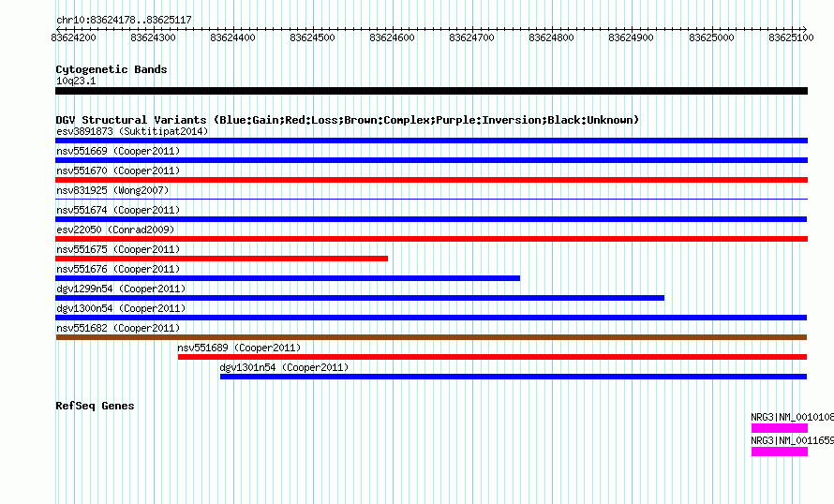This screenshot has height=504, width=834.
Task: Click ruler tick label 83624500
Action: [313, 37]
